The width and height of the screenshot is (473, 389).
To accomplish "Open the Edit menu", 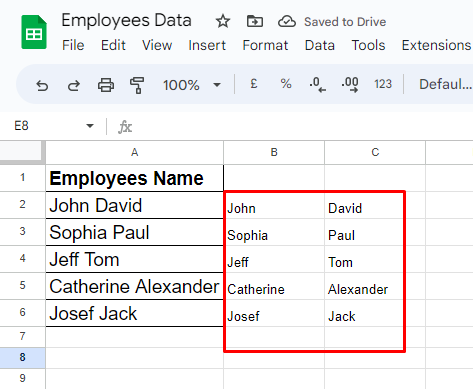I will (x=113, y=45).
